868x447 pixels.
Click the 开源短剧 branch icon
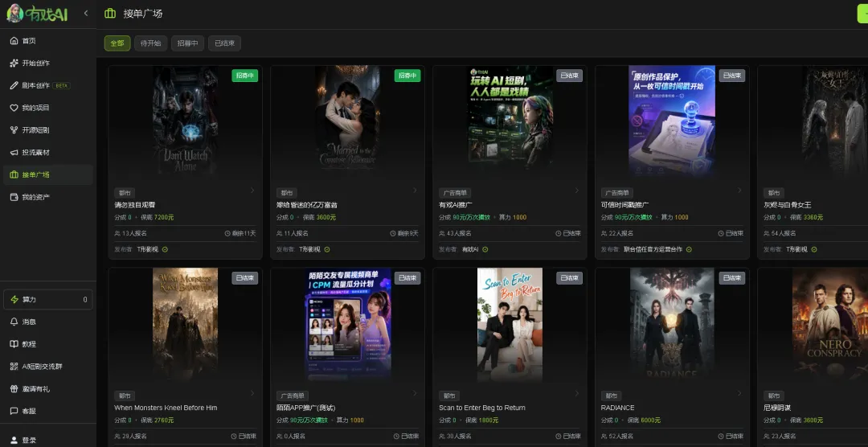(14, 130)
